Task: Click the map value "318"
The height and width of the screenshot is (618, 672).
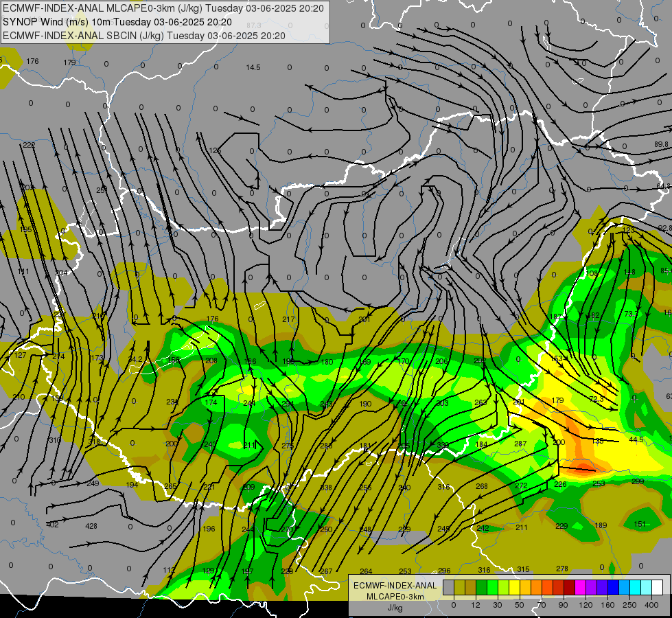Action: click(94, 442)
